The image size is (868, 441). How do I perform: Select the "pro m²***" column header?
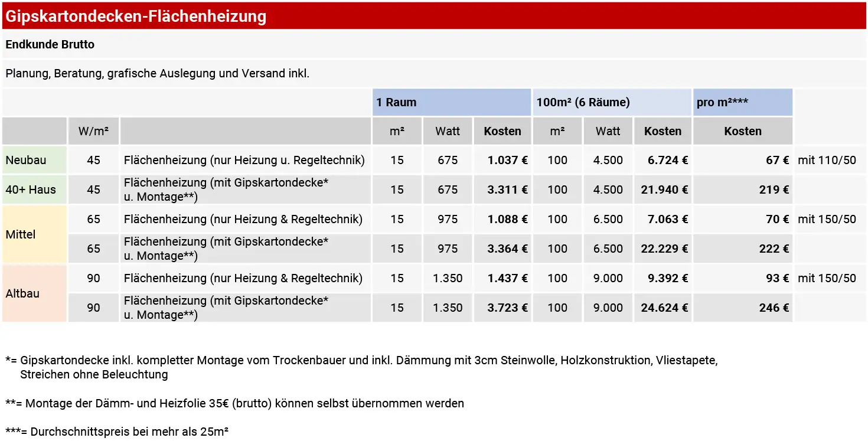point(743,102)
